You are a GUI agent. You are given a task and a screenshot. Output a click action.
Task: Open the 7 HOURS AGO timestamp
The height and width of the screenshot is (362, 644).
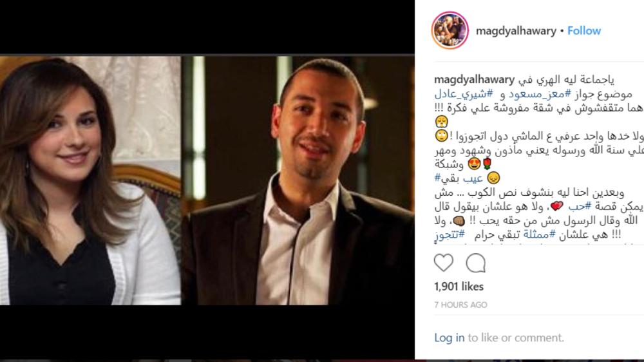click(x=460, y=305)
